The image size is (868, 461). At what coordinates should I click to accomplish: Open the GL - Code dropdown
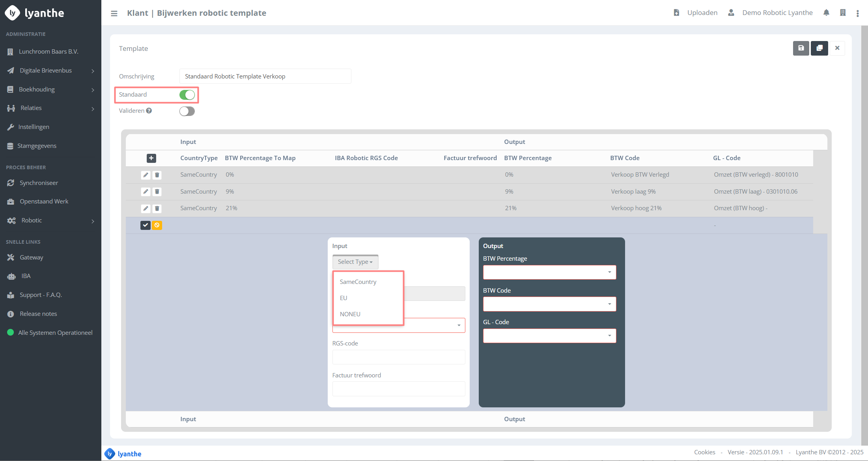click(549, 336)
